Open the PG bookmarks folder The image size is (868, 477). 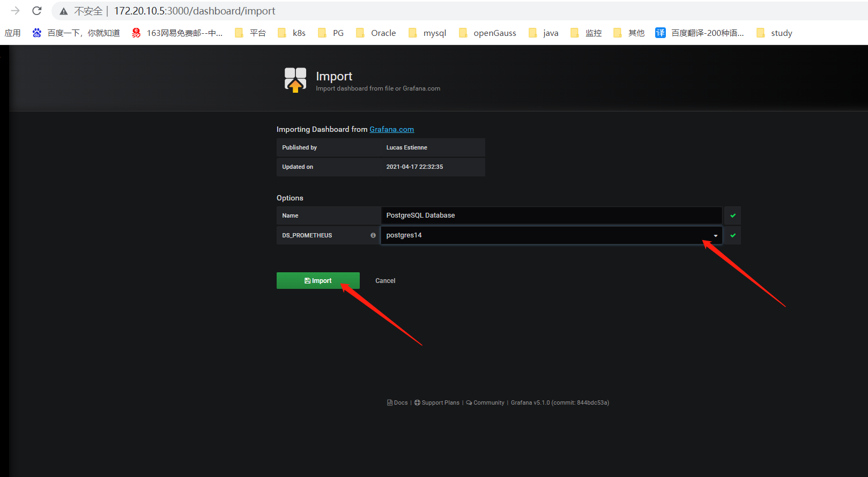[x=331, y=33]
